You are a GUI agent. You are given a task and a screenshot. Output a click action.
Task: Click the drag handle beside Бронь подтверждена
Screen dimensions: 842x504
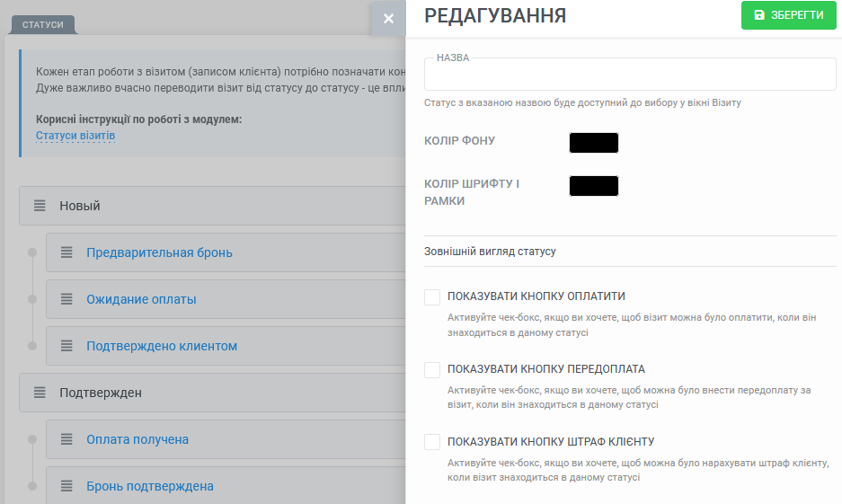click(x=66, y=486)
